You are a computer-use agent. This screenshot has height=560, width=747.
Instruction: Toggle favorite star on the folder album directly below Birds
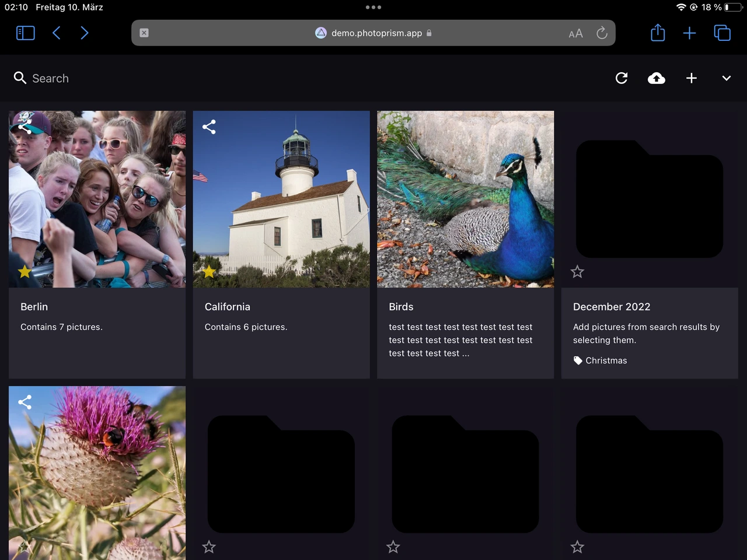click(393, 547)
